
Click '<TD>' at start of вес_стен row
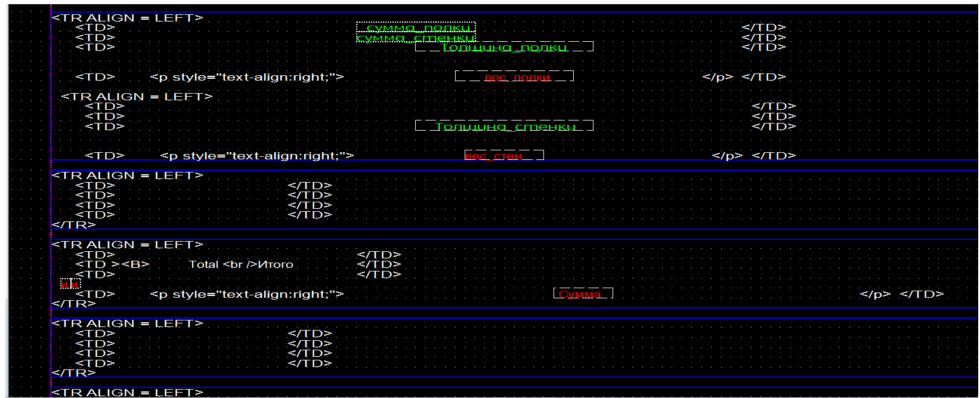104,156
